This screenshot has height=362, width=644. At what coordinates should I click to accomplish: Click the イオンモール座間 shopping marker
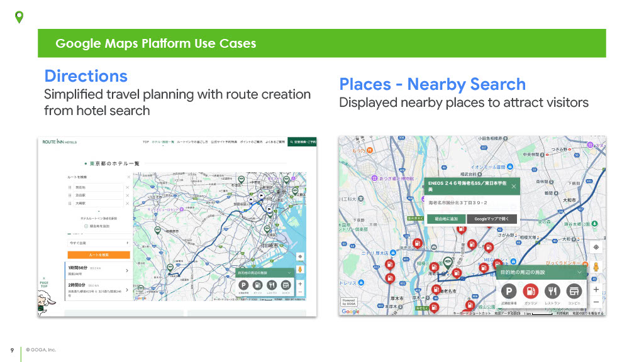click(509, 167)
